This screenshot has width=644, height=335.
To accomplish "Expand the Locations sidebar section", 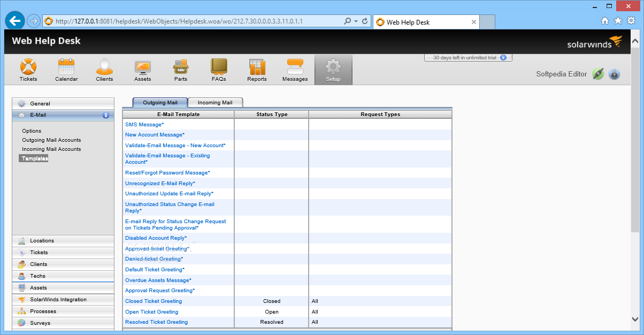I will click(63, 241).
